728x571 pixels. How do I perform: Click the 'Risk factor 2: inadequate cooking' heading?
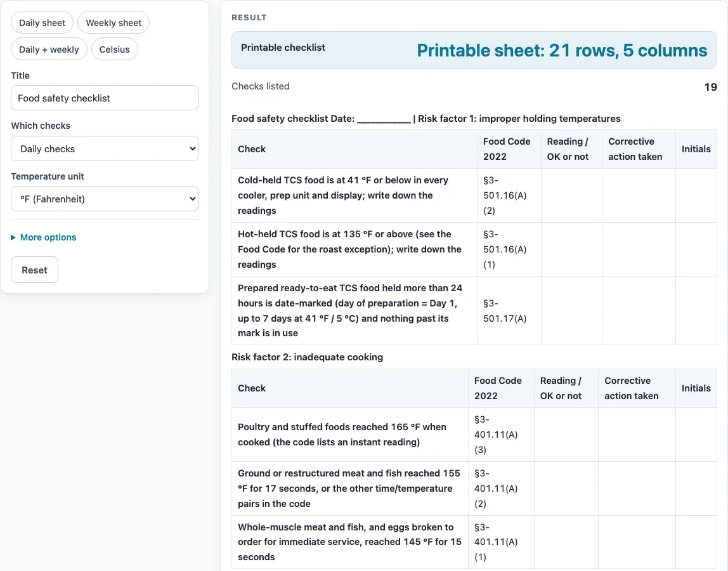pos(308,357)
